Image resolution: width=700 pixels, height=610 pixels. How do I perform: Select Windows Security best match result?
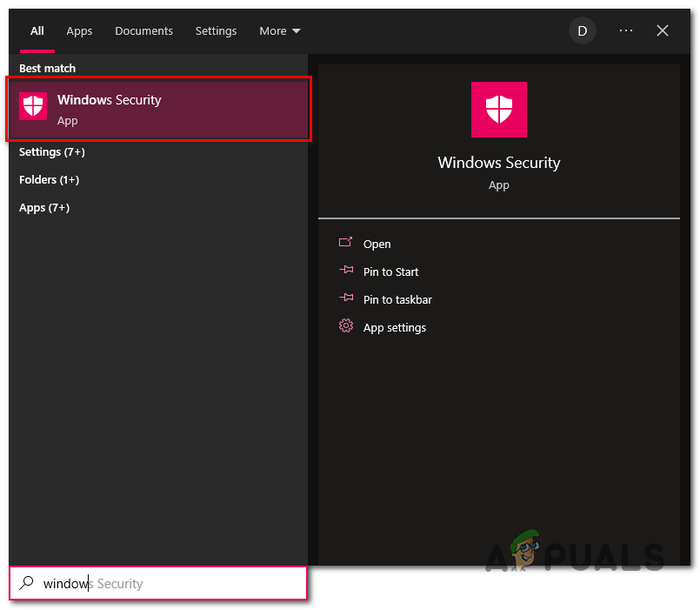pyautogui.click(x=158, y=109)
